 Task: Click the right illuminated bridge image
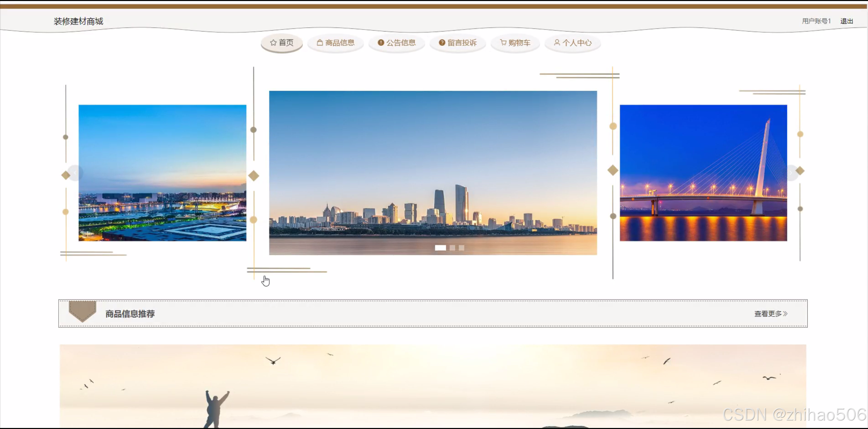click(x=703, y=173)
